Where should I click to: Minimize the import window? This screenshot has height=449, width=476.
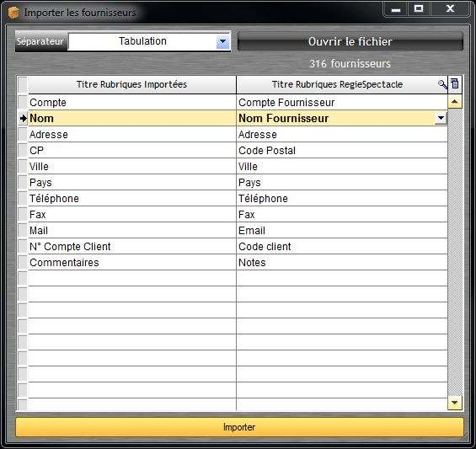(x=396, y=9)
